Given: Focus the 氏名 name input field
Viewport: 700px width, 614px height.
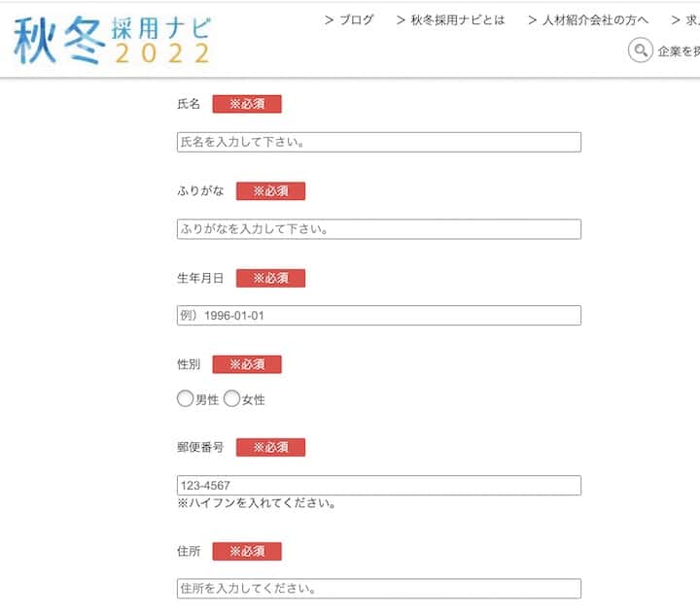Looking at the screenshot, I should [x=379, y=142].
